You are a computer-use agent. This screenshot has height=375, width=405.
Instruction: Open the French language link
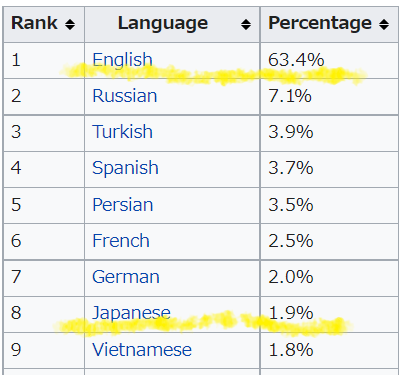121,241
